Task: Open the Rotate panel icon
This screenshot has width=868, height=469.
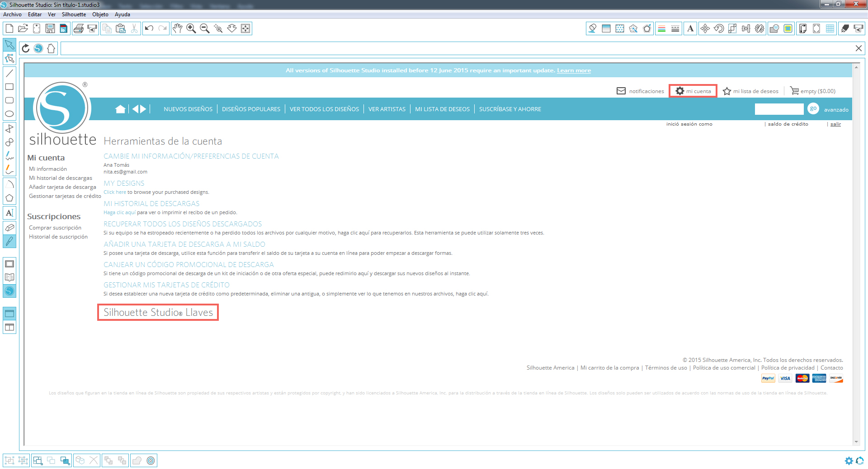Action: 719,28
